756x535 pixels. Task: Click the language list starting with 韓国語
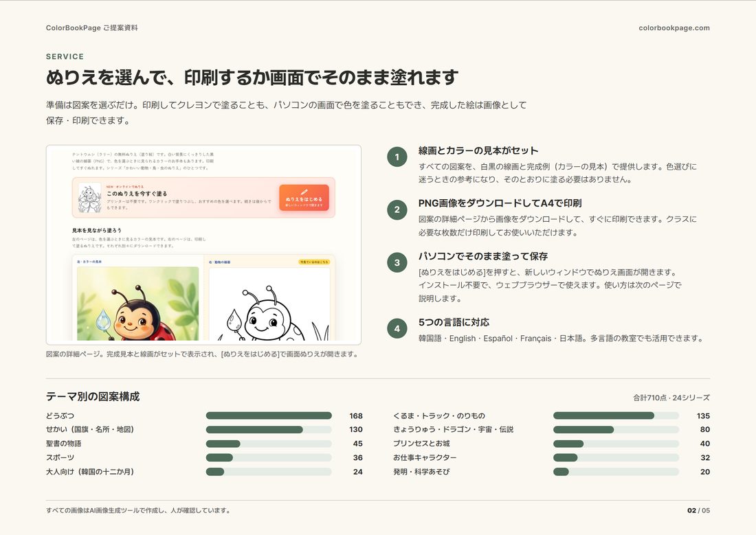pos(560,339)
